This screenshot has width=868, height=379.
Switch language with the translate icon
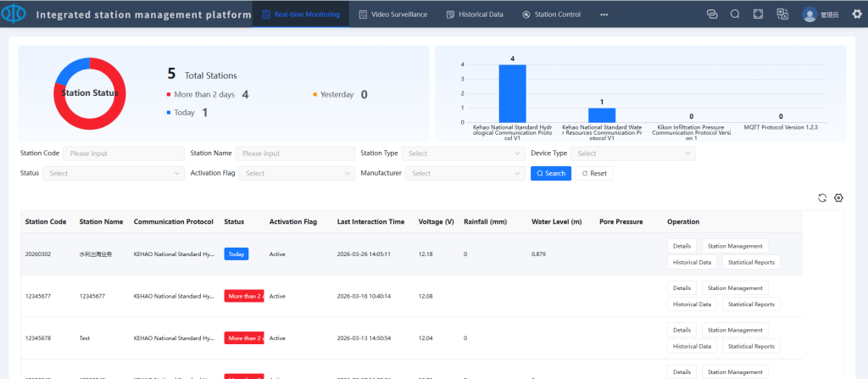[782, 14]
